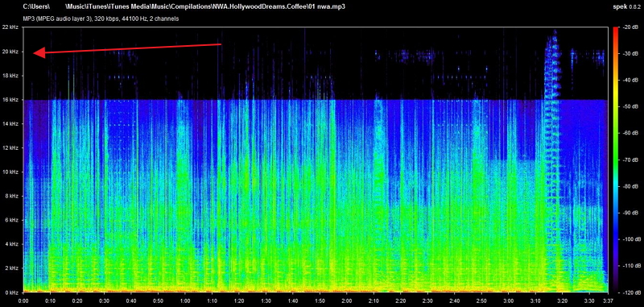
Task: Click the '0:00' time axis label
Action: [24, 300]
